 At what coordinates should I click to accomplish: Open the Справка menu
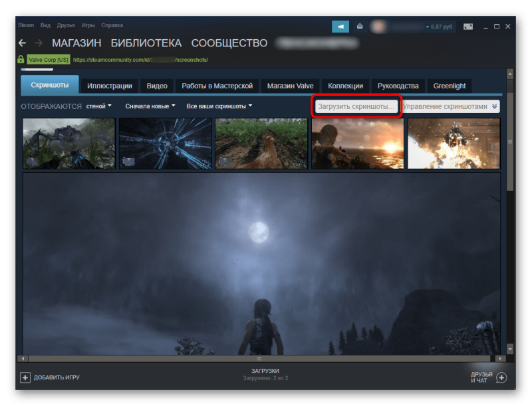[x=112, y=25]
